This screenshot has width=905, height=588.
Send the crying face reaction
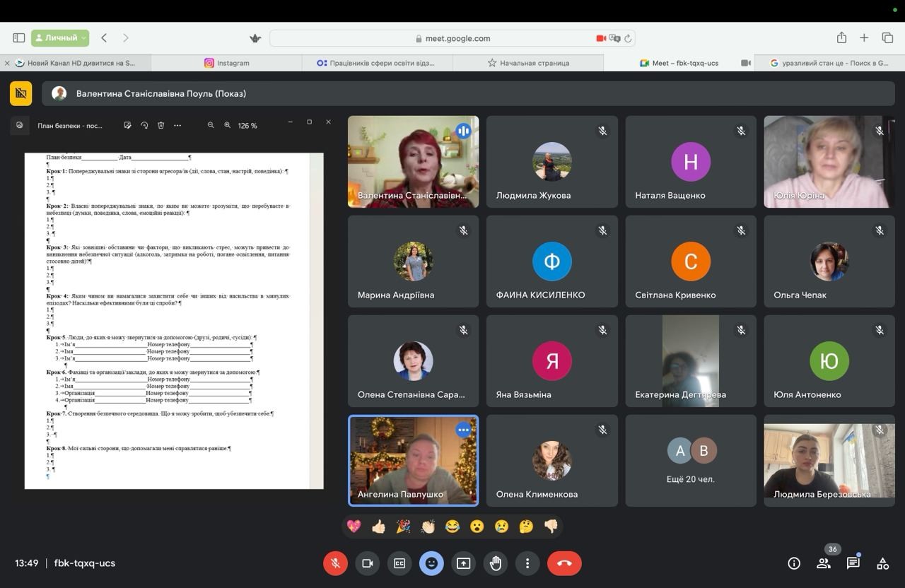(x=501, y=526)
